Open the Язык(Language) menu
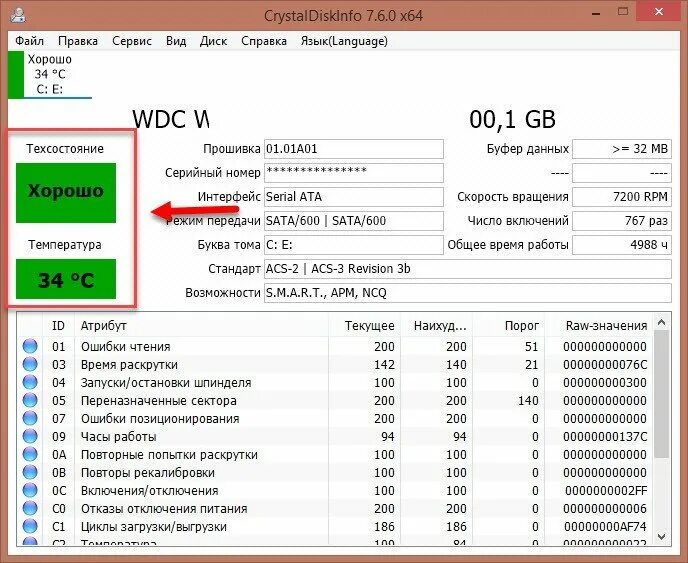688x563 pixels. 344,41
